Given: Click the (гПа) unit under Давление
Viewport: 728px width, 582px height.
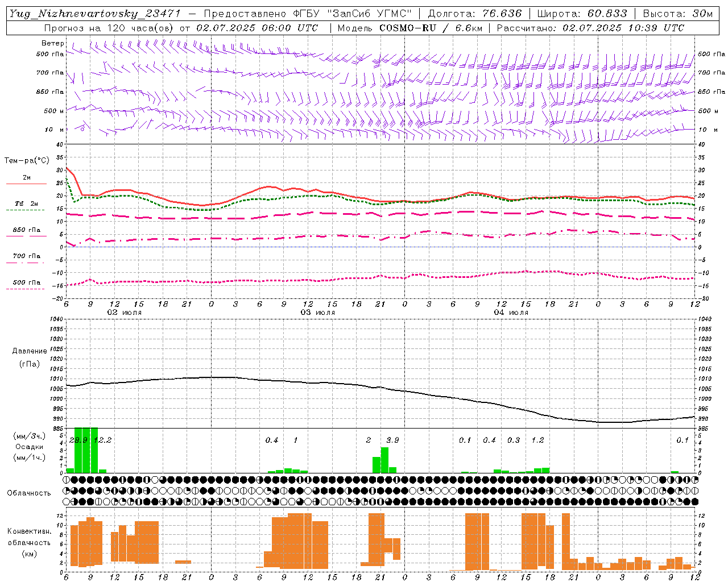Looking at the screenshot, I should 30,364.
